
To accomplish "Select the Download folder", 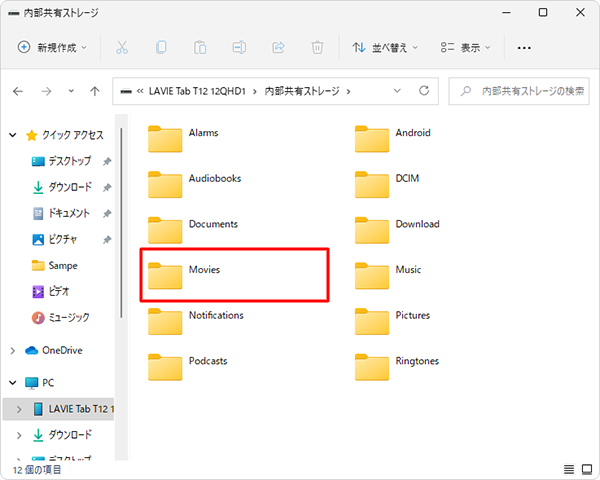I will [397, 230].
